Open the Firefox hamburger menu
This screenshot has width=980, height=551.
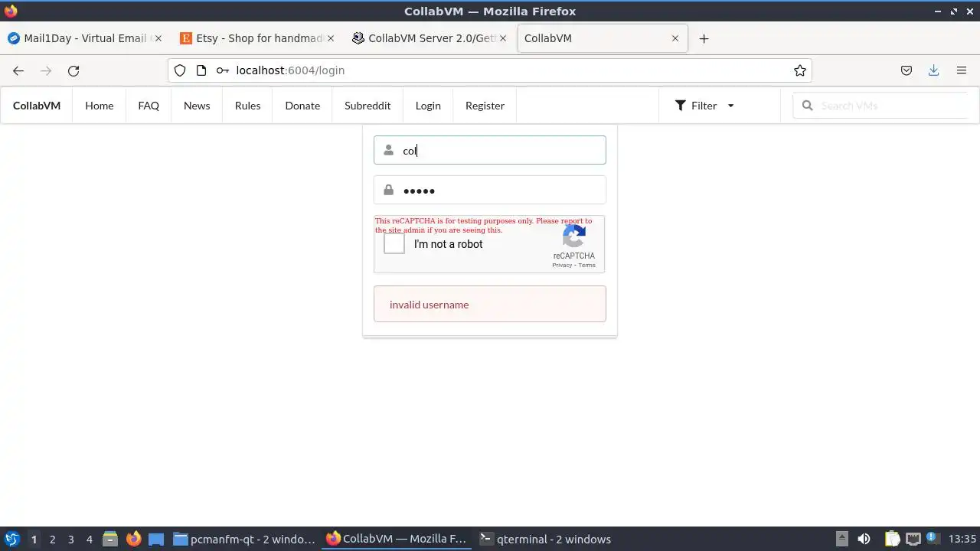pos(962,70)
